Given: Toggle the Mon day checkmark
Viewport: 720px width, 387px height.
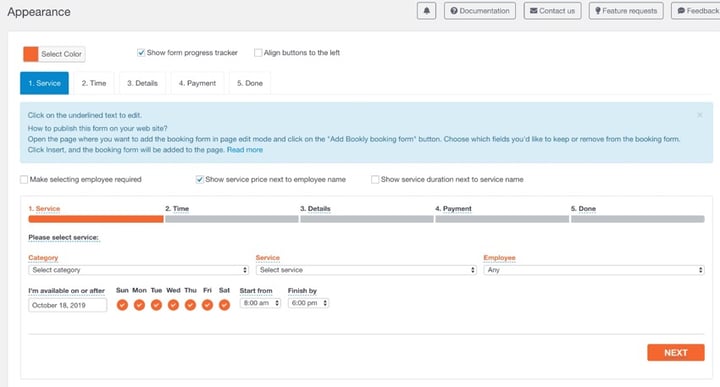Looking at the screenshot, I should tap(139, 305).
